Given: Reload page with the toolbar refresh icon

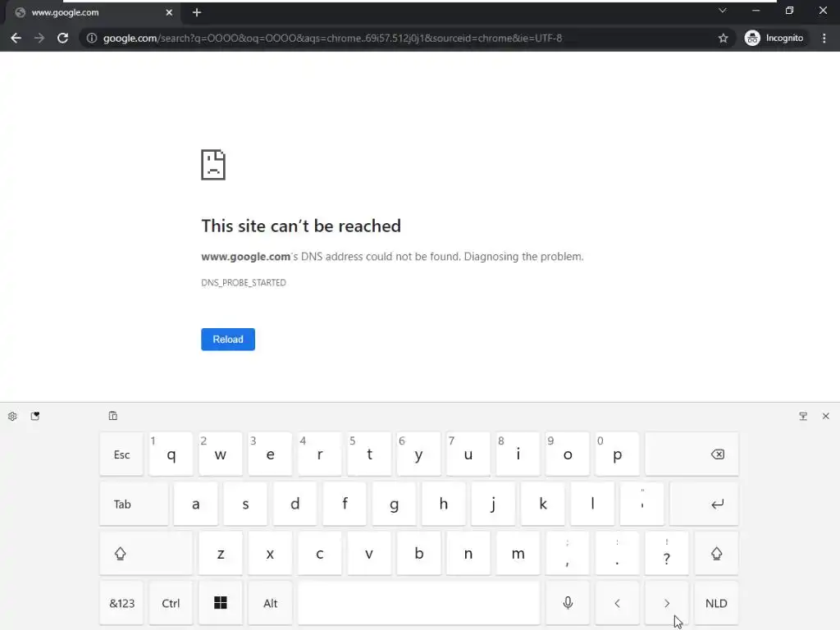Looking at the screenshot, I should click(x=62, y=38).
